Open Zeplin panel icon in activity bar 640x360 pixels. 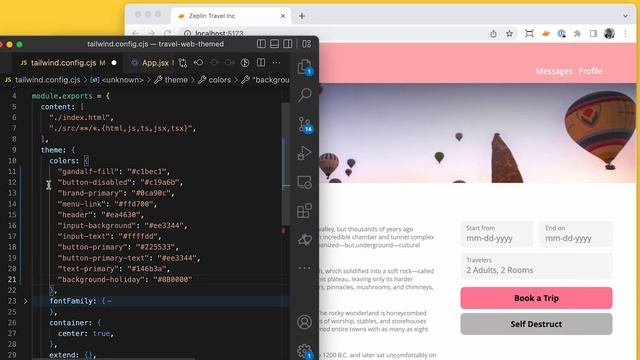[x=304, y=240]
